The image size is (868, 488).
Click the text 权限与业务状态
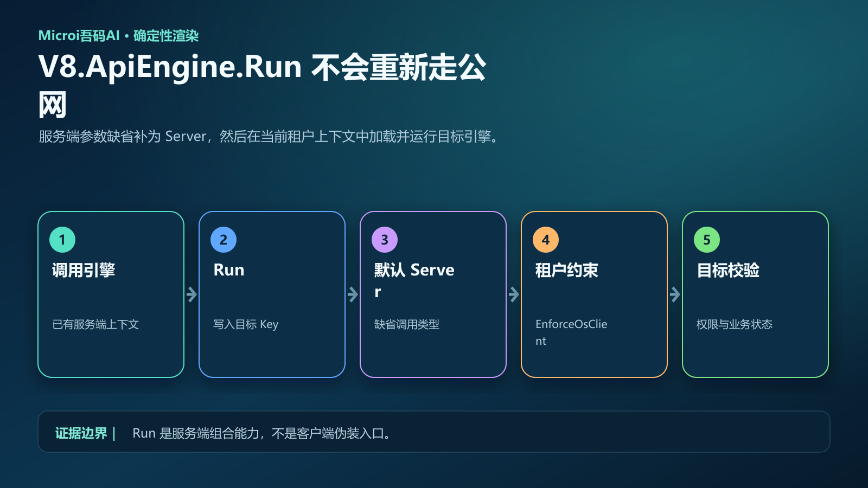point(735,324)
